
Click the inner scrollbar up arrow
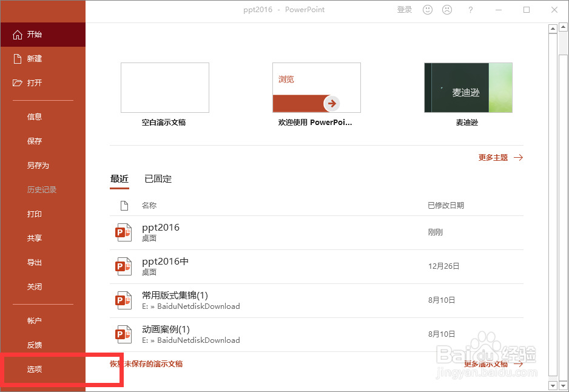(x=553, y=29)
